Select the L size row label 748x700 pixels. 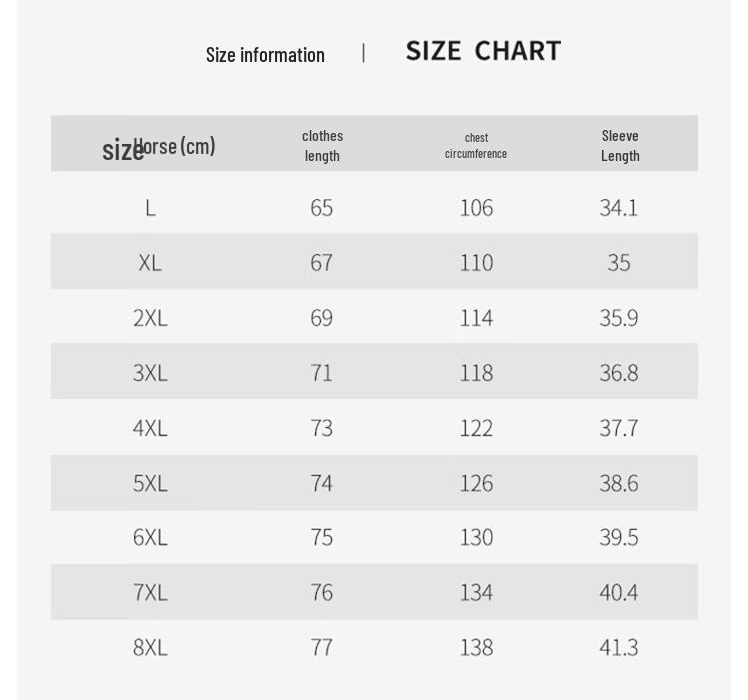(150, 208)
